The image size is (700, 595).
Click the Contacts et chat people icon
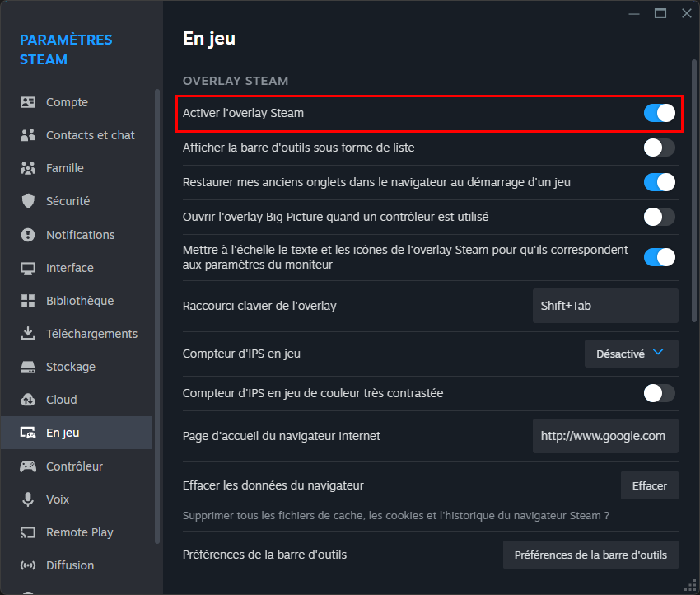tap(28, 135)
